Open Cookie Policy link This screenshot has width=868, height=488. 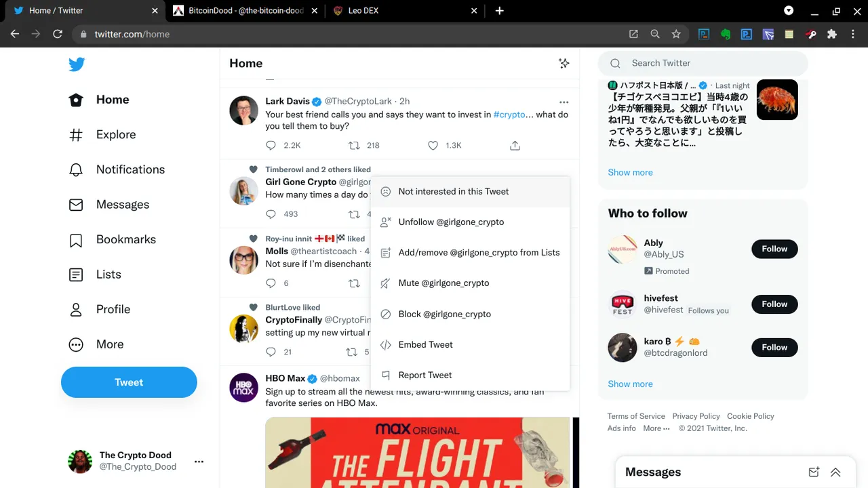tap(750, 416)
